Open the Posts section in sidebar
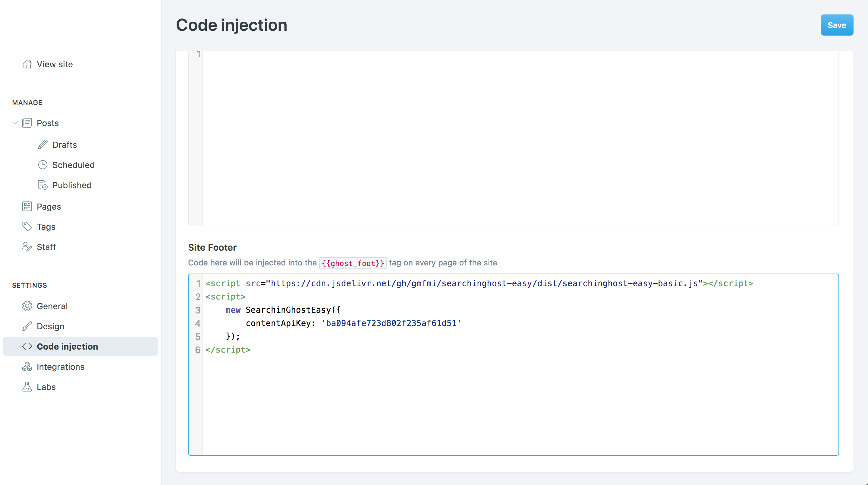Screen dimensions: 868x485 48,123
